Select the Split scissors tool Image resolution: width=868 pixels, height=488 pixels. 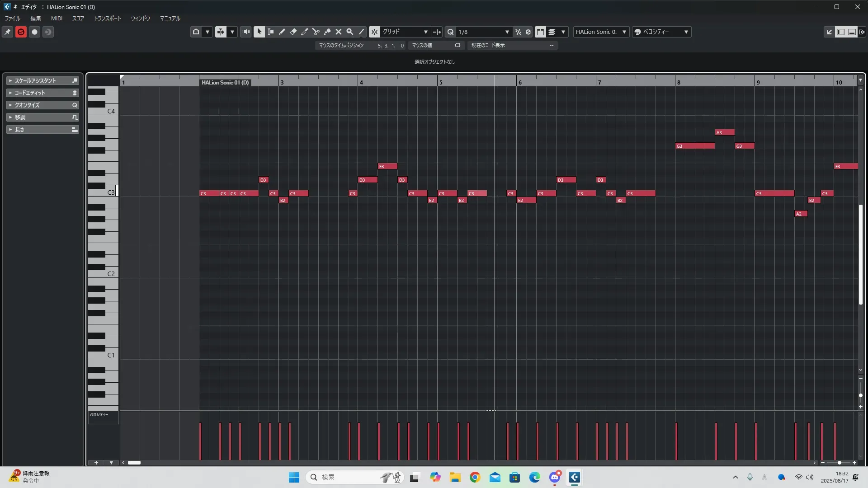click(x=316, y=32)
